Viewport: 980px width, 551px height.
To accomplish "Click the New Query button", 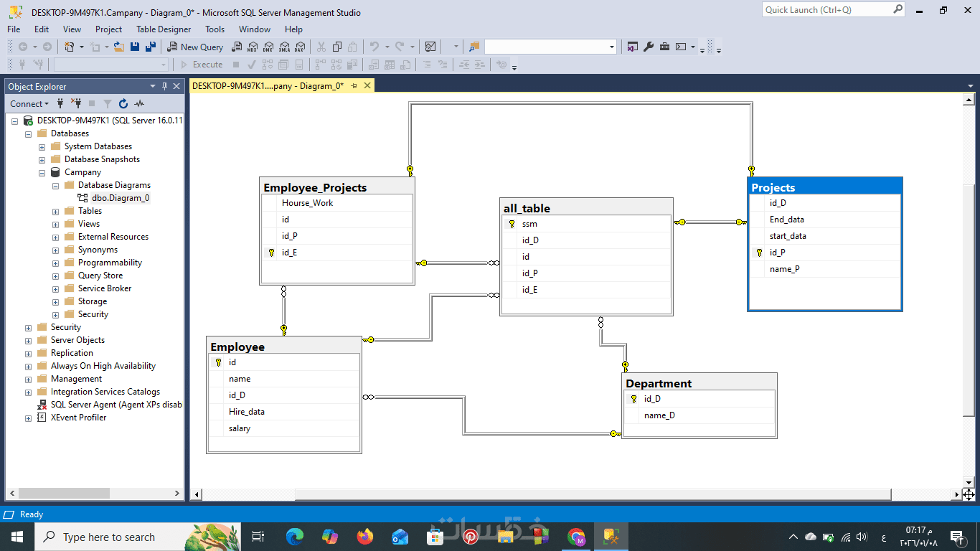I will click(x=195, y=47).
